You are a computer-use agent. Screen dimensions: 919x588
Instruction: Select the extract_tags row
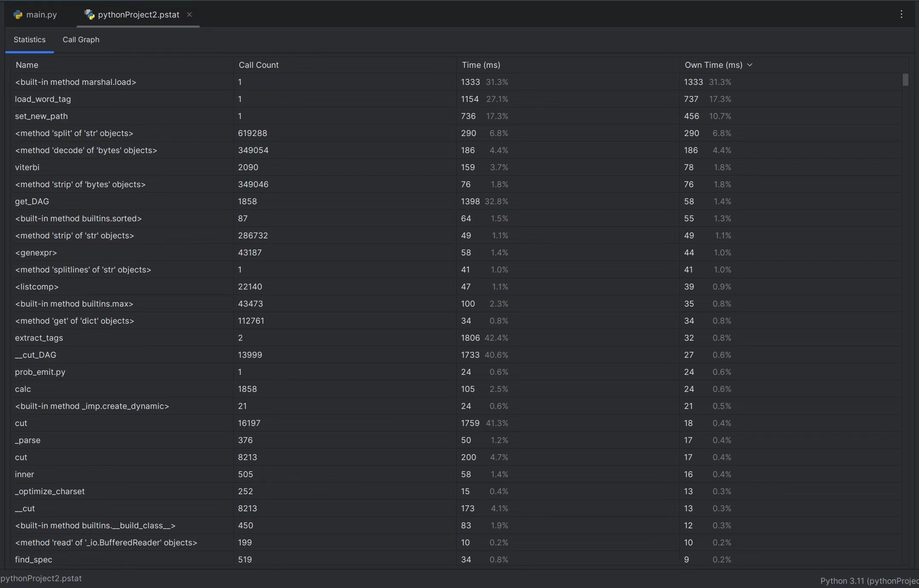[39, 338]
